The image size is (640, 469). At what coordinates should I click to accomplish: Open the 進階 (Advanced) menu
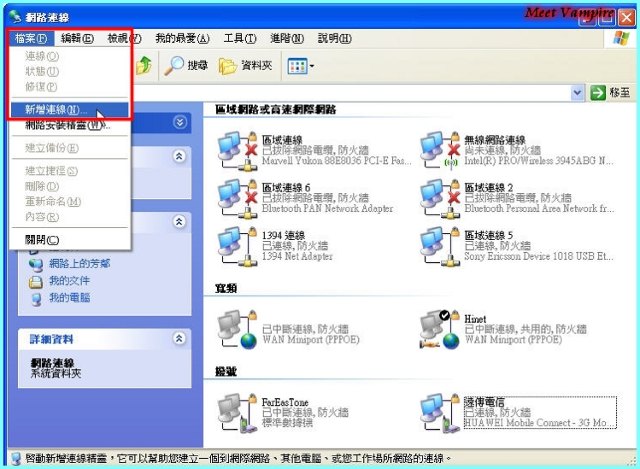287,39
